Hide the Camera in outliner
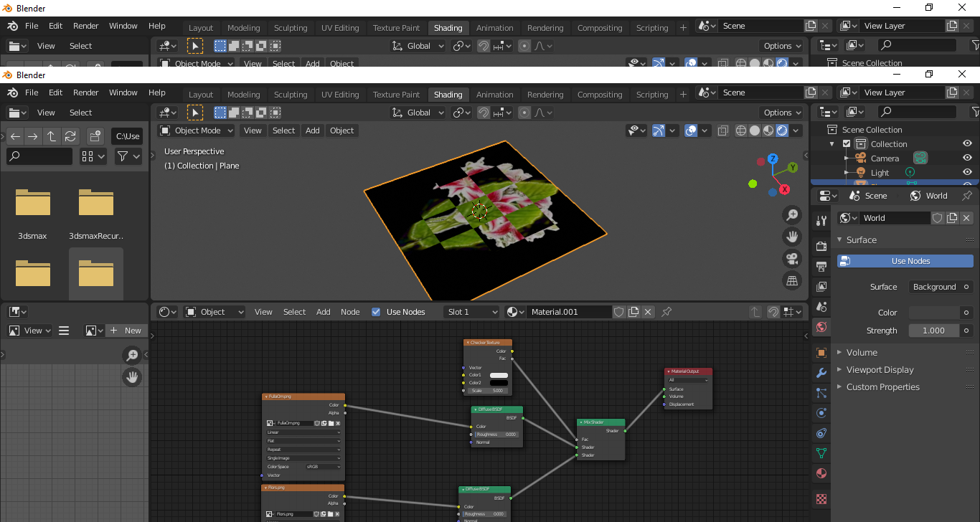Screen dimensions: 980x522 [x=967, y=158]
